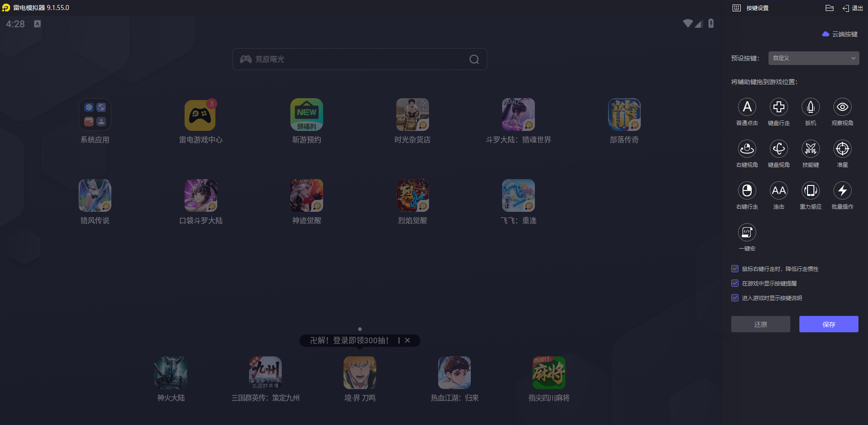Image resolution: width=868 pixels, height=425 pixels.
Task: Select the 准星 crosshair icon
Action: point(842,149)
